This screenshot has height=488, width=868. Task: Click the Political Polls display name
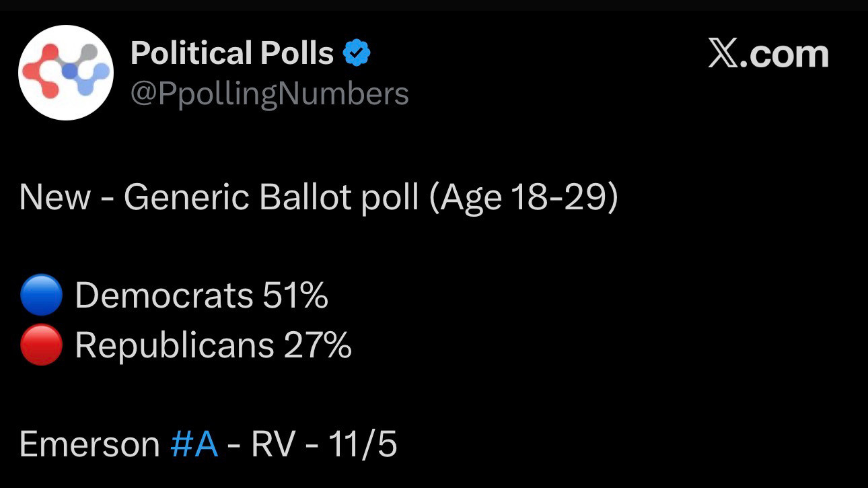232,53
